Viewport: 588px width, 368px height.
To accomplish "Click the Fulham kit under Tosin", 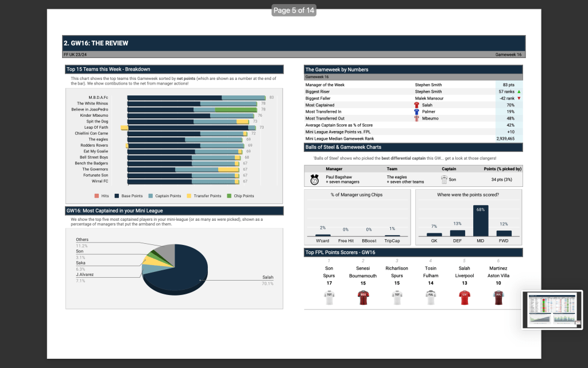I will pos(431,297).
